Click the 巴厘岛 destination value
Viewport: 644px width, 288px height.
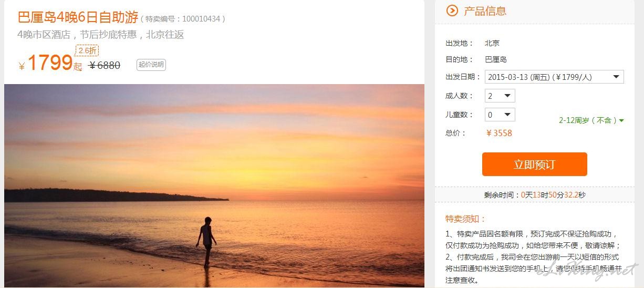(496, 60)
